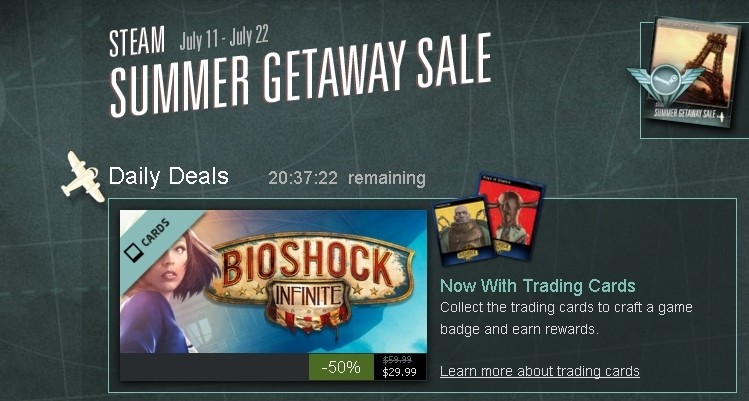Open Learn more about trading cards link

(540, 371)
